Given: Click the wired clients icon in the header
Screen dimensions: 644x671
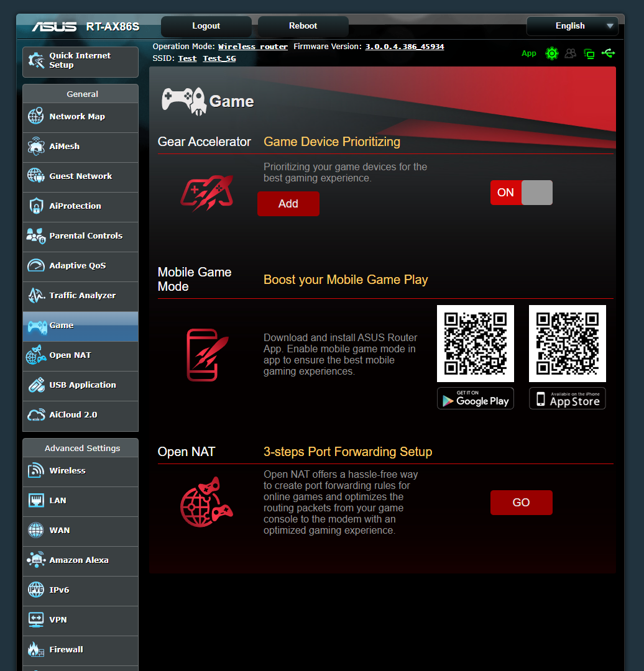Looking at the screenshot, I should pyautogui.click(x=589, y=53).
